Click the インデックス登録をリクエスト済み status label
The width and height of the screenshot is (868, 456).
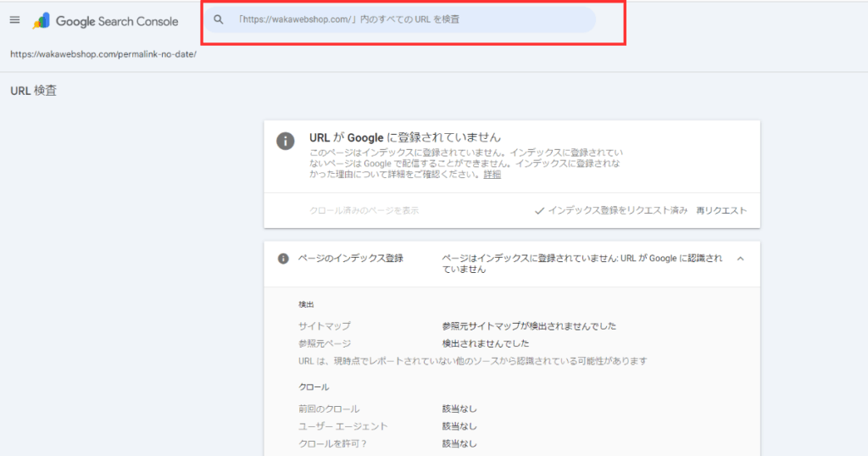[x=617, y=210]
